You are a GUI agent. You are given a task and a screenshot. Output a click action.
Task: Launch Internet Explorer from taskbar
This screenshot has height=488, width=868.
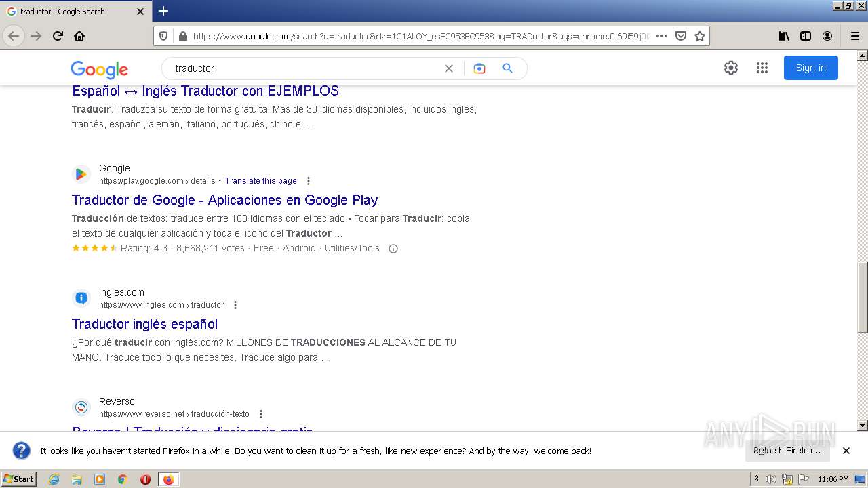click(54, 479)
